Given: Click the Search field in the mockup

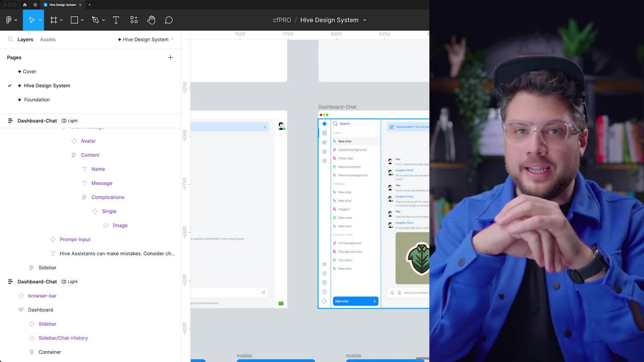Looking at the screenshot, I should (x=356, y=124).
